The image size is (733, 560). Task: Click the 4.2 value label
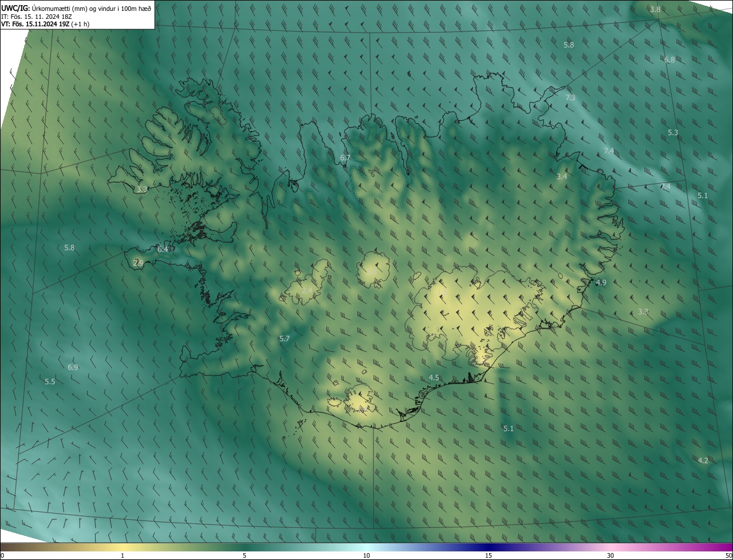(703, 461)
